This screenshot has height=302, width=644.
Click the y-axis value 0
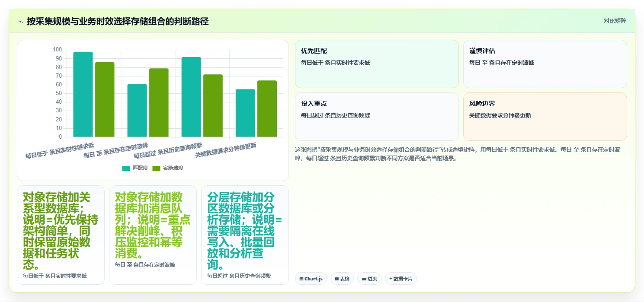pos(61,137)
